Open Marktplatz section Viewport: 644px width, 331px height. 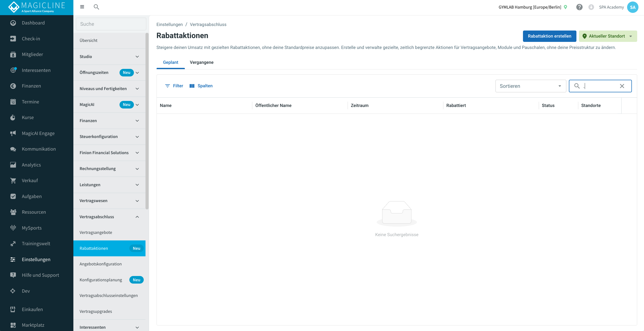37,325
